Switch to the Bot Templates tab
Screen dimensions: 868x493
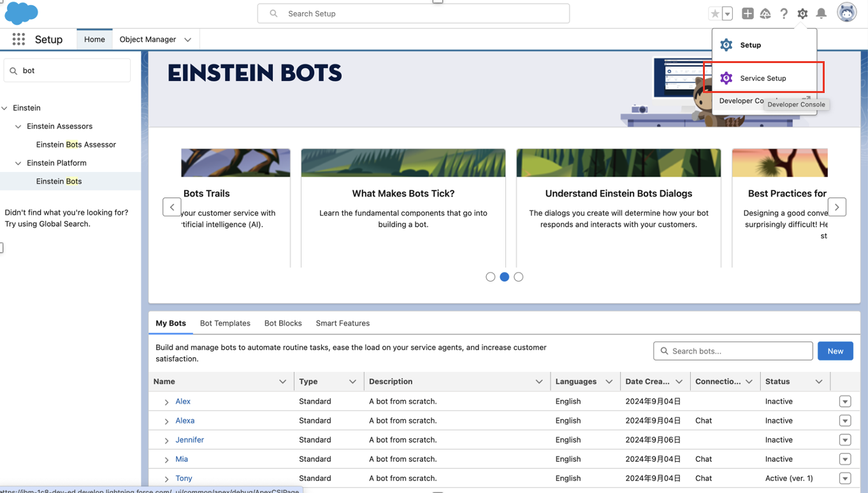(x=225, y=324)
